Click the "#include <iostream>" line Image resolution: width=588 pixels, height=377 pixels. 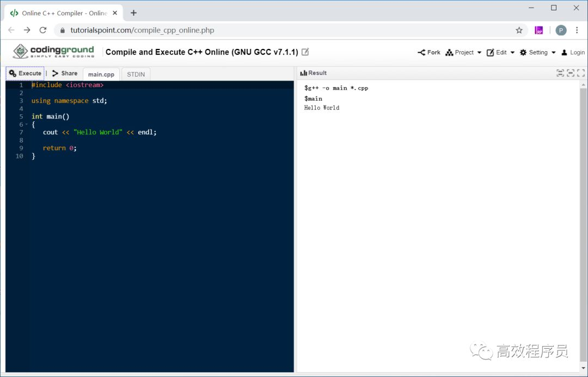[x=68, y=85]
